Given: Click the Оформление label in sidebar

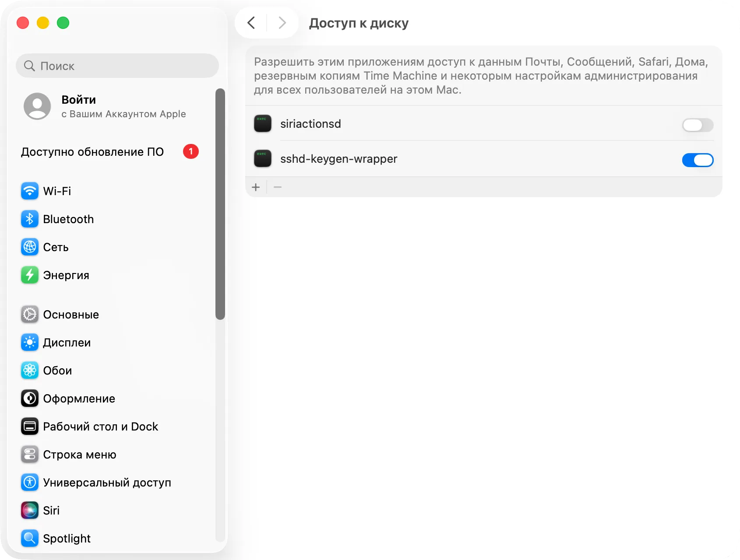Looking at the screenshot, I should pyautogui.click(x=79, y=399).
